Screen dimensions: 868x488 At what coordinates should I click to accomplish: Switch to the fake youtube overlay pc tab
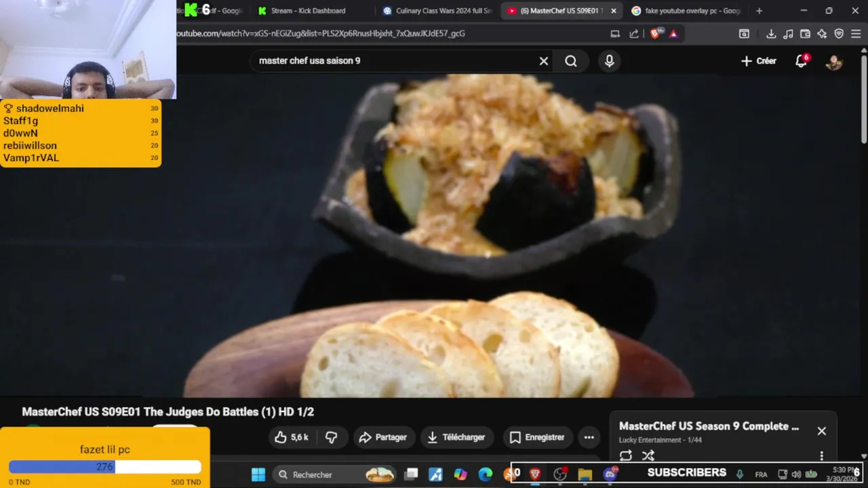click(x=686, y=11)
